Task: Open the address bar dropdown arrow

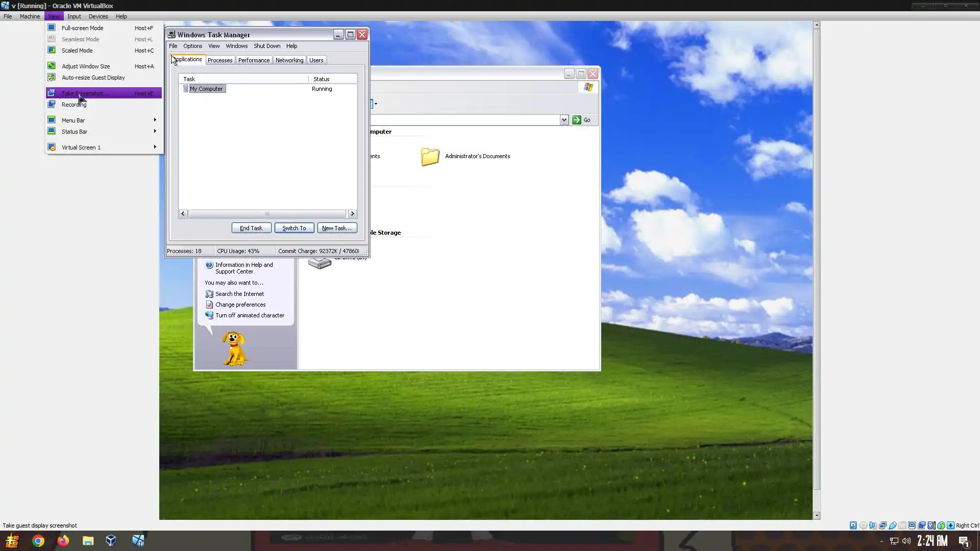Action: (563, 120)
